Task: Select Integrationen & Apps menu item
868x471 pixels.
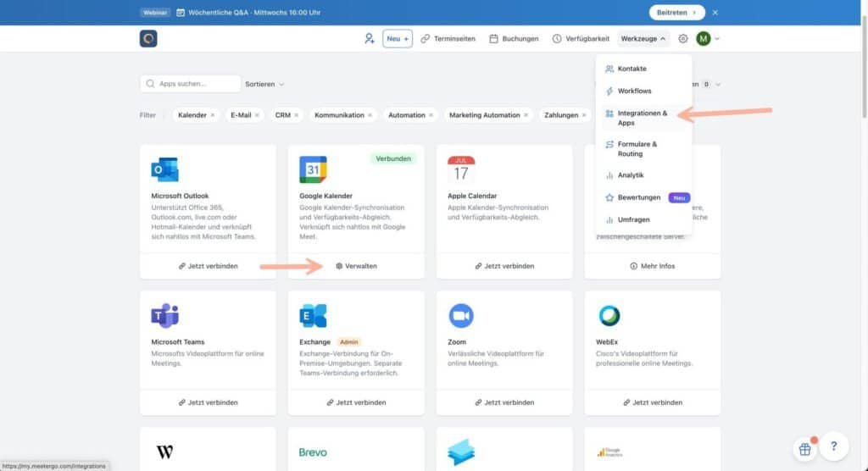Action: coord(644,118)
